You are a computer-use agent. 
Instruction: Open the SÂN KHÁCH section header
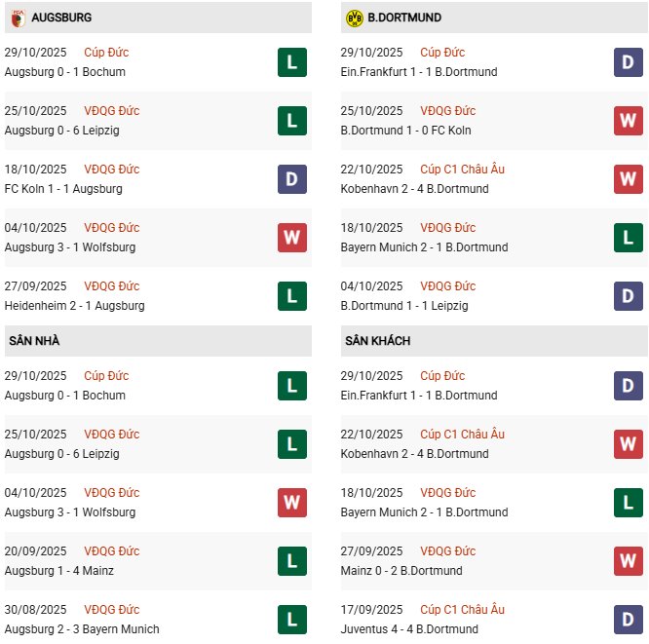click(x=377, y=341)
